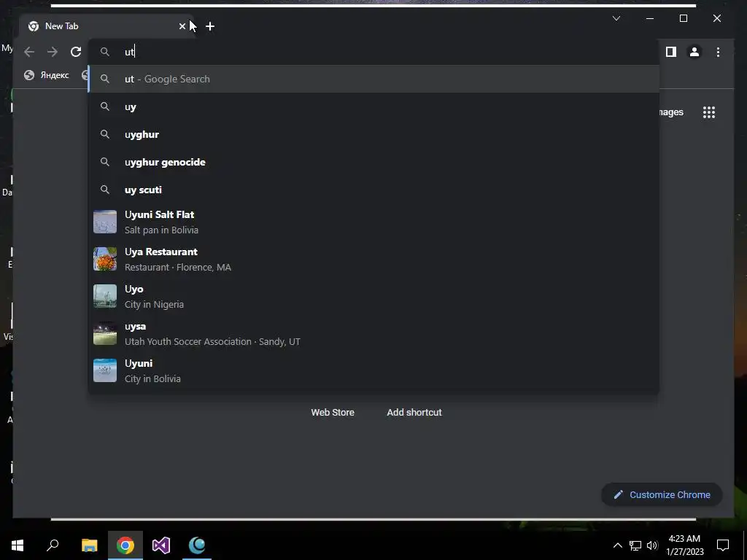Open the profile avatar icon
747x560 pixels.
coord(694,52)
